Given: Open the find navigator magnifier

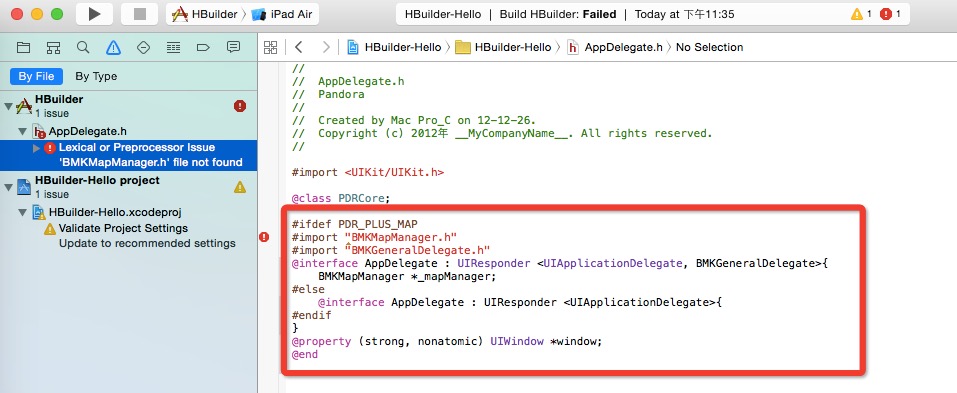Looking at the screenshot, I should pyautogui.click(x=83, y=47).
